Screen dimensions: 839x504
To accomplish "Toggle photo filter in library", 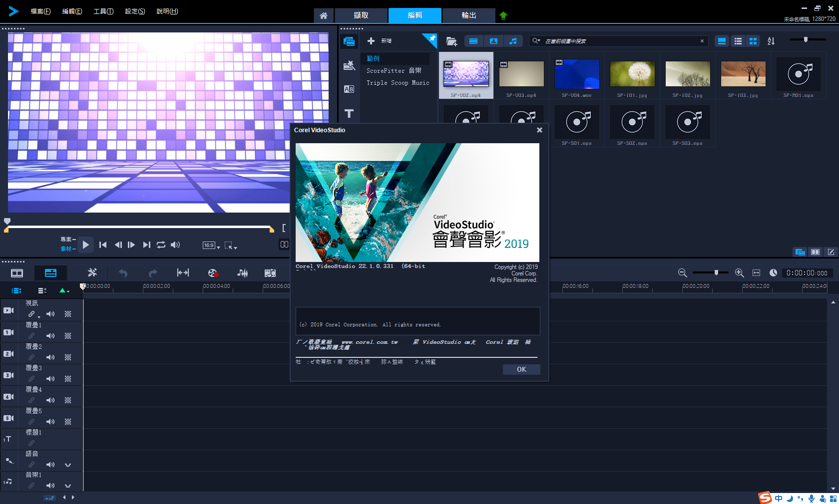I will [x=493, y=41].
